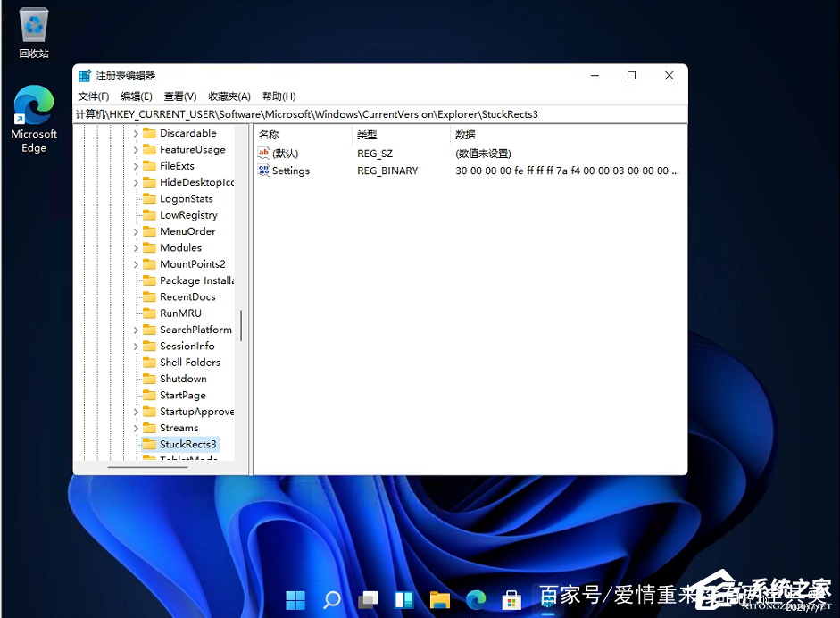Open Microsoft Store from taskbar
This screenshot has height=618, width=840.
pyautogui.click(x=511, y=600)
